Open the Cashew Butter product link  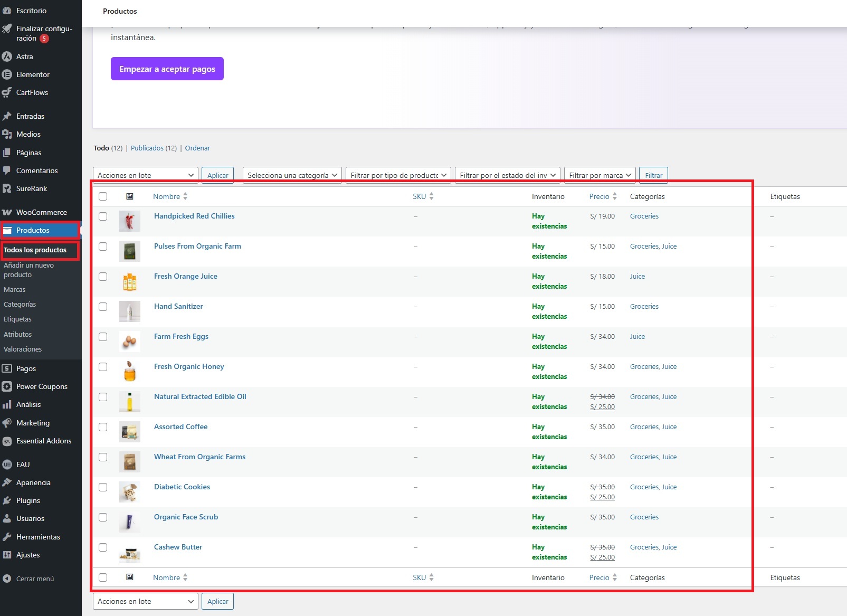[178, 547]
